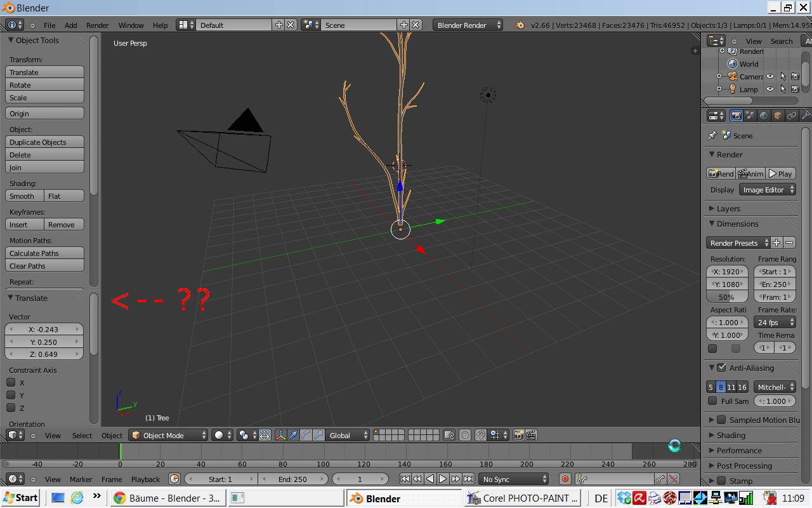Hide the Lamp in the viewport
Screen dimensions: 812x508
click(x=770, y=89)
